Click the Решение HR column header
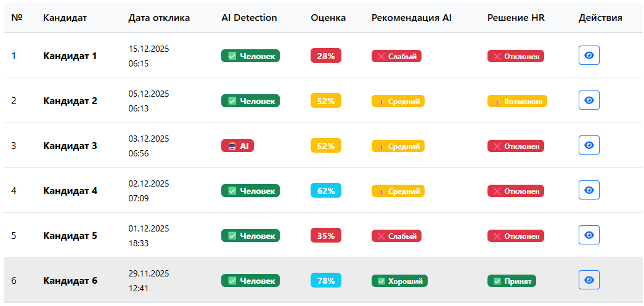The width and height of the screenshot is (644, 306). 516,18
